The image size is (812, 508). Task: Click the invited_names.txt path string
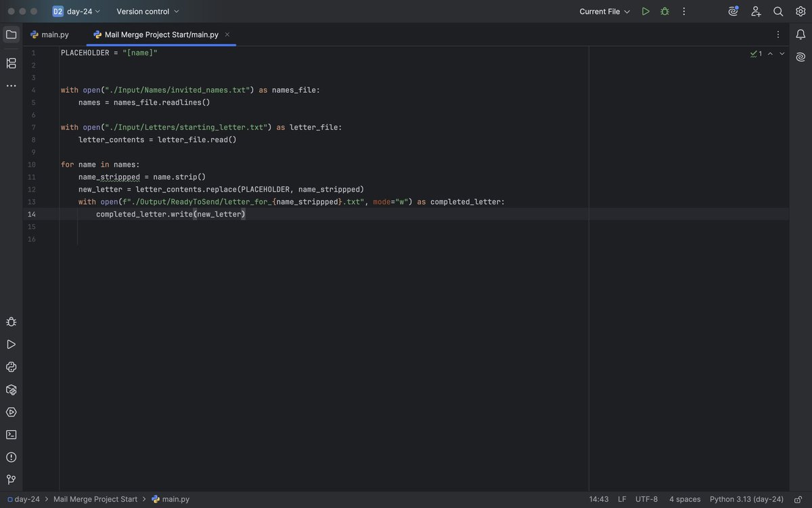point(177,90)
